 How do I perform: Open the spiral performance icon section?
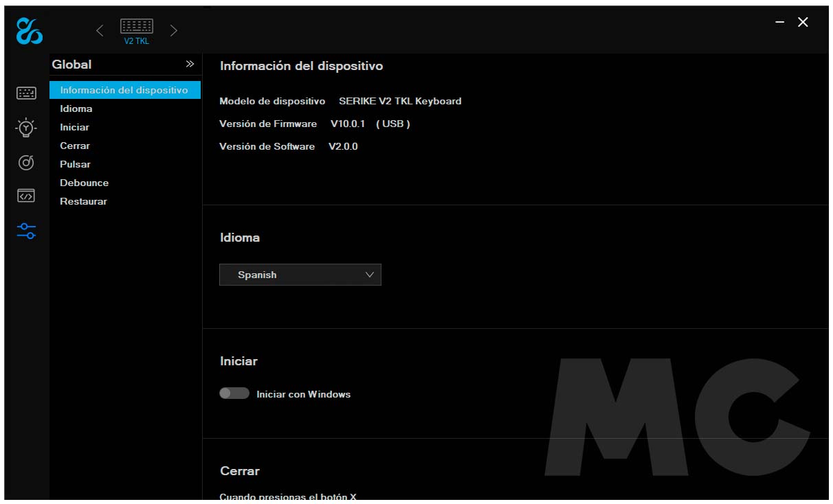26,163
